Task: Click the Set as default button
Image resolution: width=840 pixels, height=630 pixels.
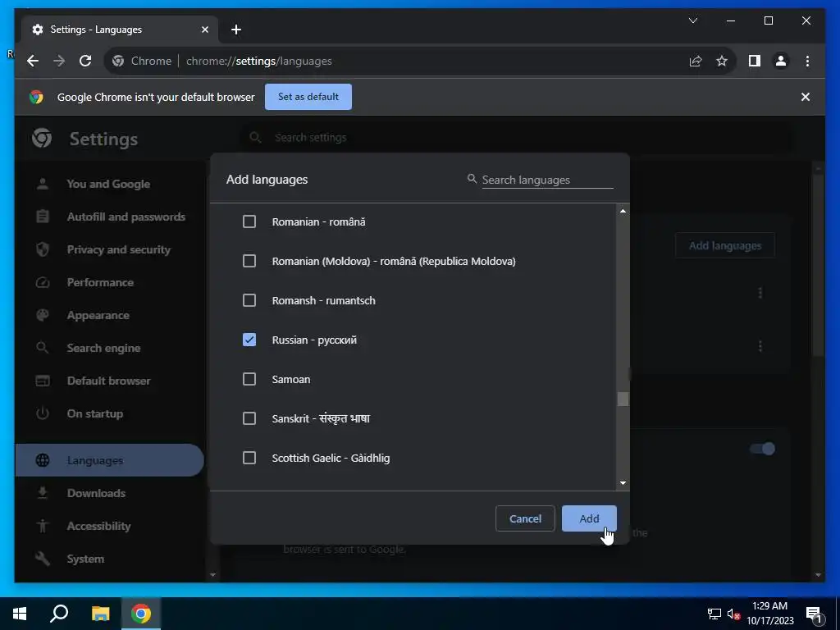Action: click(308, 97)
